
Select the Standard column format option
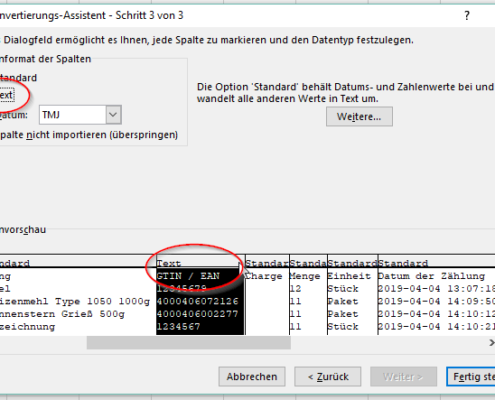(x=18, y=78)
